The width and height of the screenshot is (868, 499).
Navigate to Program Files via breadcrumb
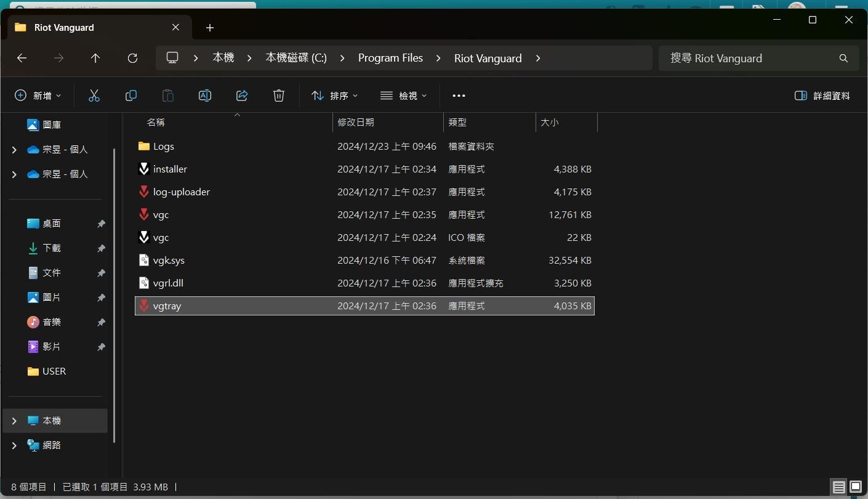point(390,58)
